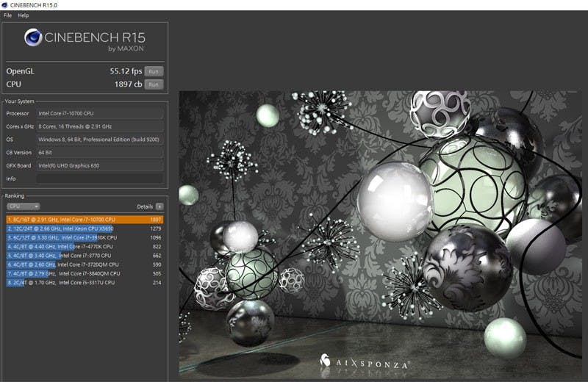The height and width of the screenshot is (382, 588).
Task: Select the Processor field Intel Core i7-10700 CPU
Action: [100, 113]
